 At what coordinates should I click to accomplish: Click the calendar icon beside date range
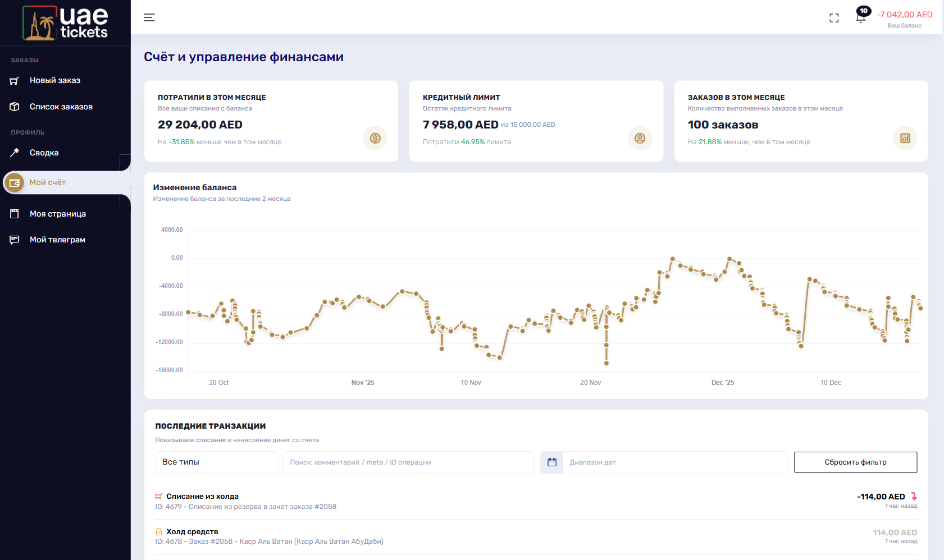(x=551, y=462)
